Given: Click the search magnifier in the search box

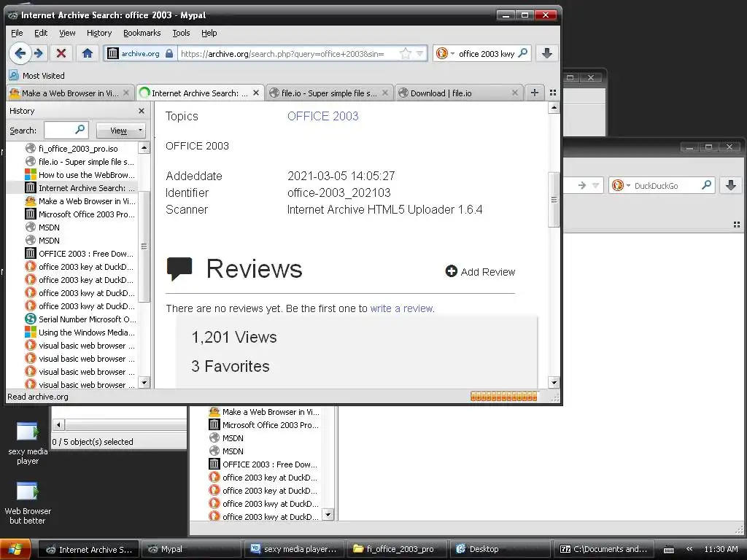Looking at the screenshot, I should [x=522, y=52].
